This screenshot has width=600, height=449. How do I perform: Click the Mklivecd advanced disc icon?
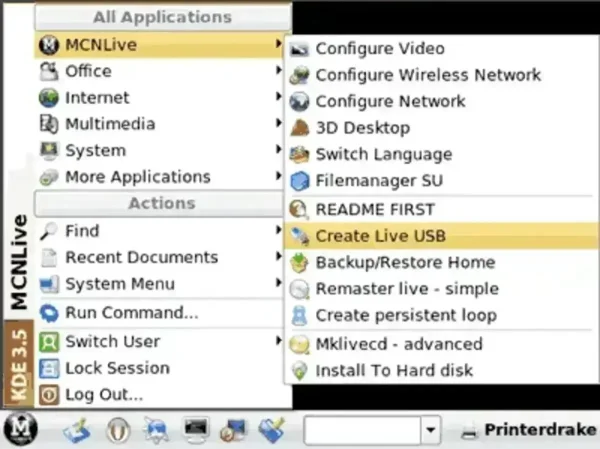pos(299,344)
